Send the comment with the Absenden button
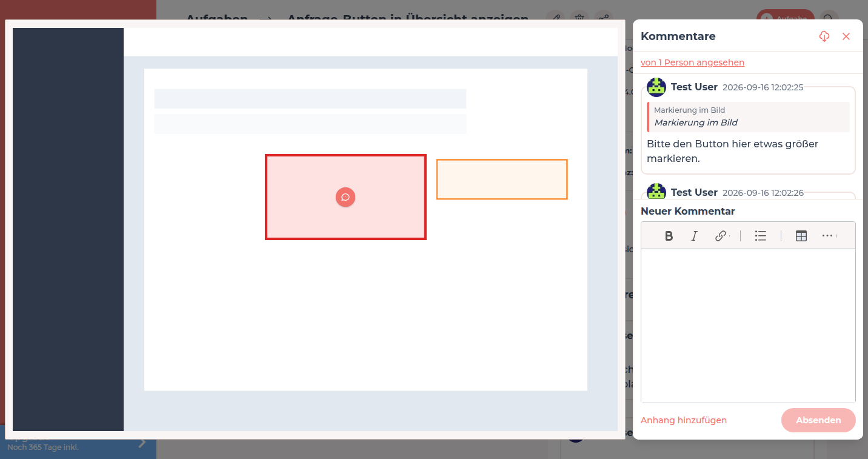 pyautogui.click(x=818, y=420)
